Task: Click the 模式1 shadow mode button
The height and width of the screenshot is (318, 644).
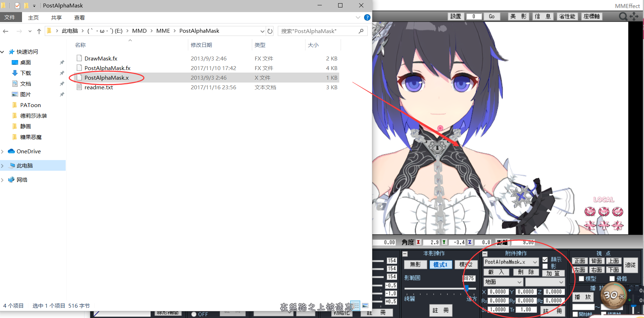Action: [440, 265]
